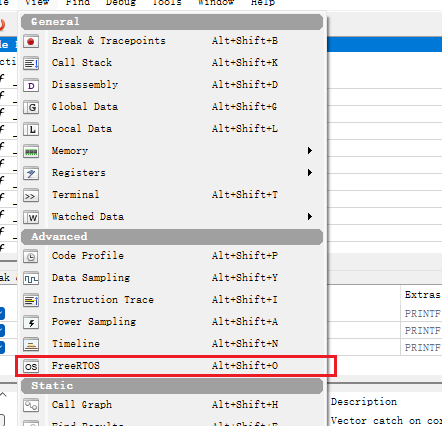
Task: Choose Disassembly from the View menu
Action: 172,85
